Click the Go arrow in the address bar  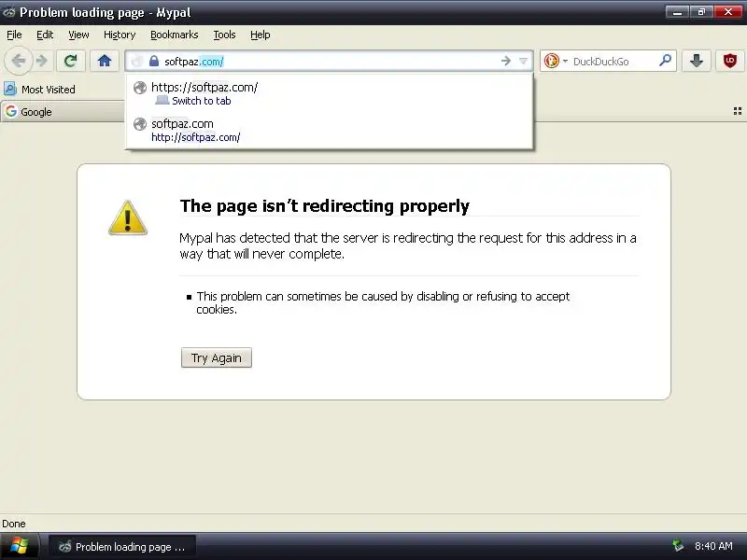tap(506, 61)
